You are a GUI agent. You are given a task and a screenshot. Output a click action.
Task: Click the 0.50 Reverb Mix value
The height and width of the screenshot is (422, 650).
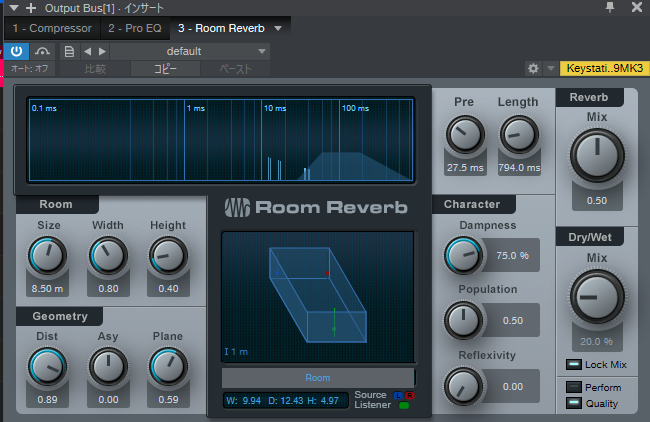coord(597,201)
